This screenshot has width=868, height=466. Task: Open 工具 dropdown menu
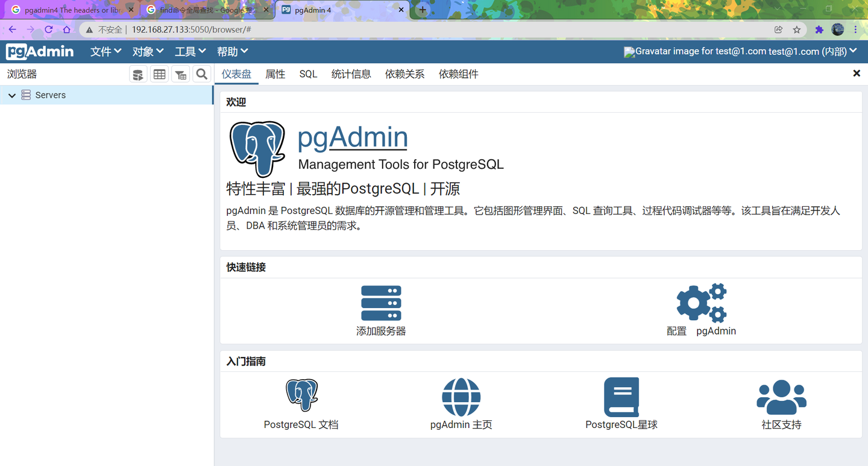pos(190,52)
